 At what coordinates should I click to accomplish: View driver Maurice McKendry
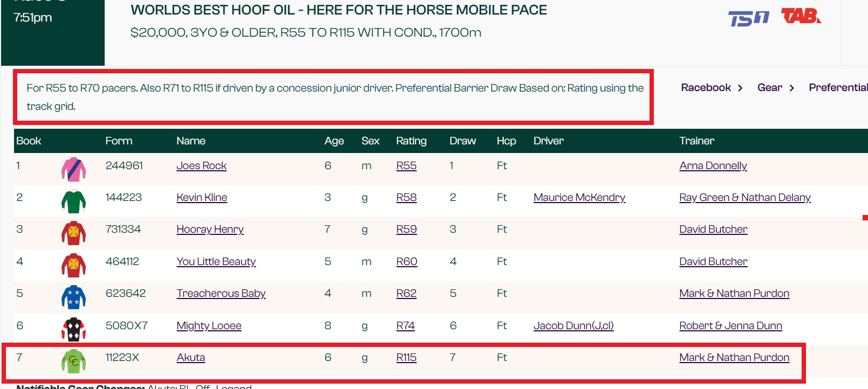(579, 197)
